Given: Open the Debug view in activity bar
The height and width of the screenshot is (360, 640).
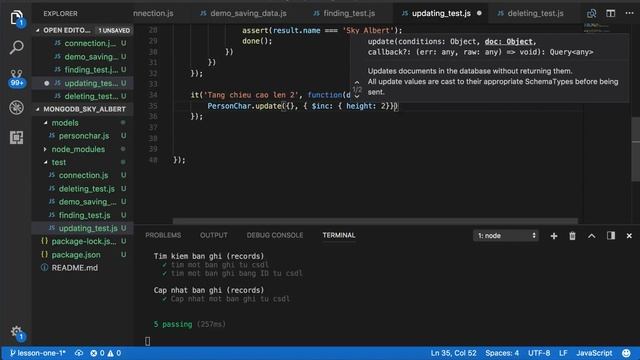Looking at the screenshot, I should click(x=16, y=108).
